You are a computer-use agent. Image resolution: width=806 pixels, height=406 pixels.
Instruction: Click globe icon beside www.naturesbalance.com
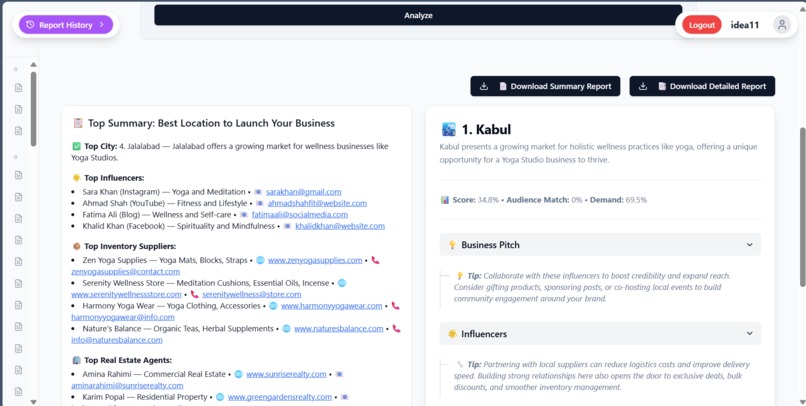[x=286, y=328]
